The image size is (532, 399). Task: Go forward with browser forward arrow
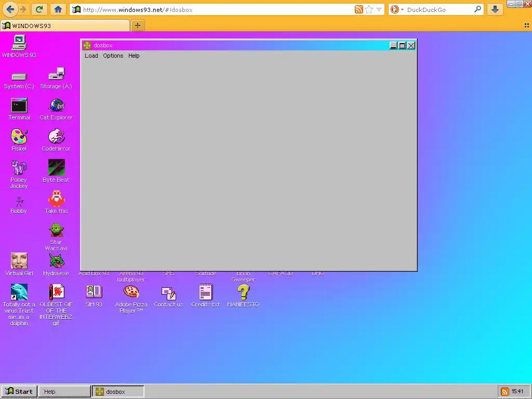coord(23,9)
